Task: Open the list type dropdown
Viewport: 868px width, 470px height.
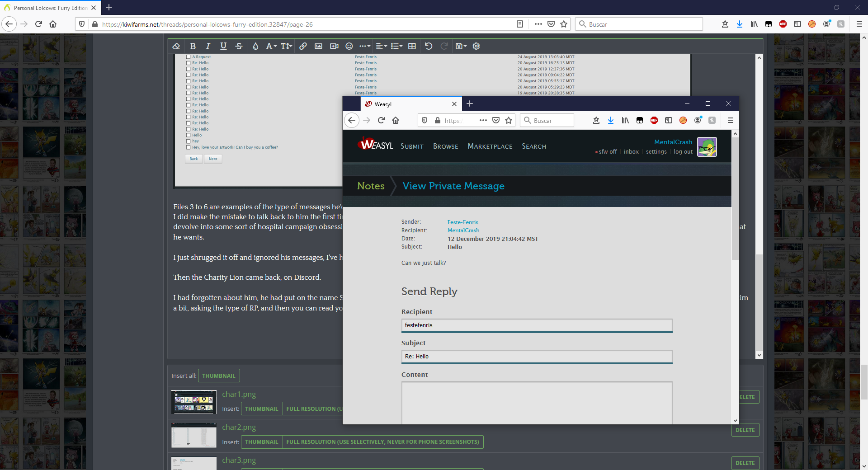Action: 396,46
